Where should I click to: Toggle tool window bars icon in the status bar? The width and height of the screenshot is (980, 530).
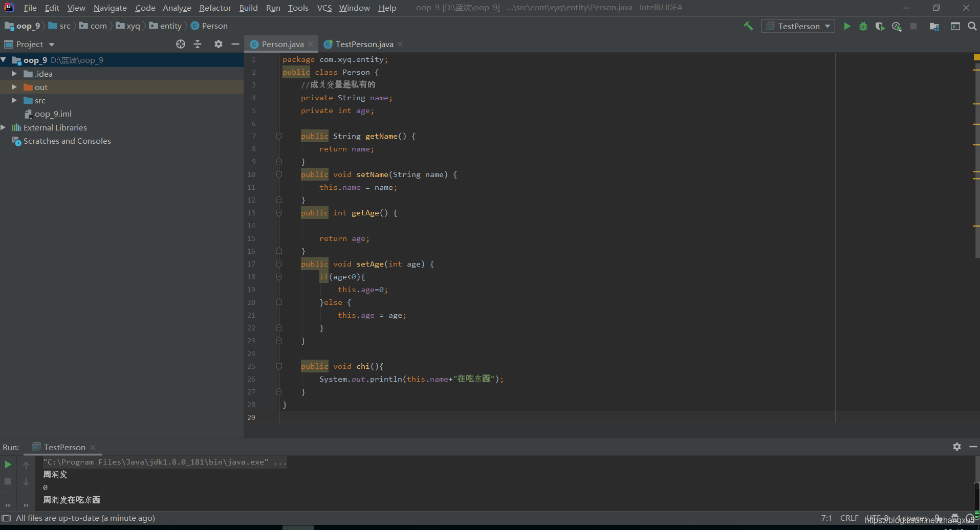(x=7, y=518)
